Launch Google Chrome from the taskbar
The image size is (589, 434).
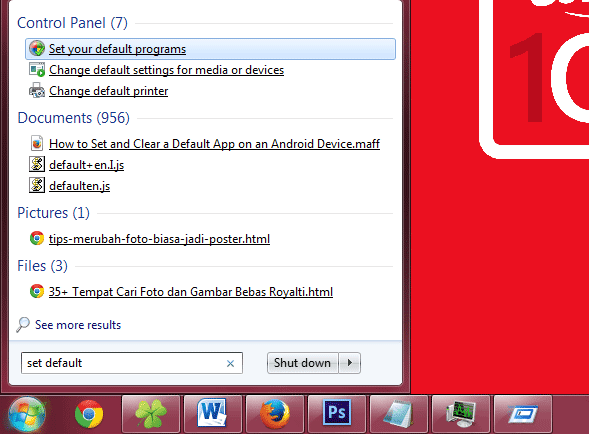[89, 414]
